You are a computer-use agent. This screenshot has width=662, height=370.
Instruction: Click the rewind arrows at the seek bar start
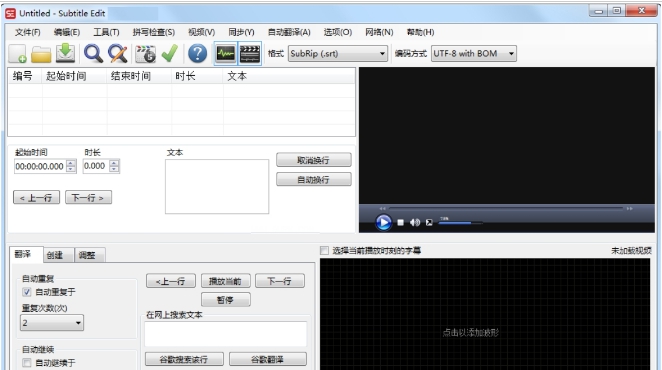[383, 208]
